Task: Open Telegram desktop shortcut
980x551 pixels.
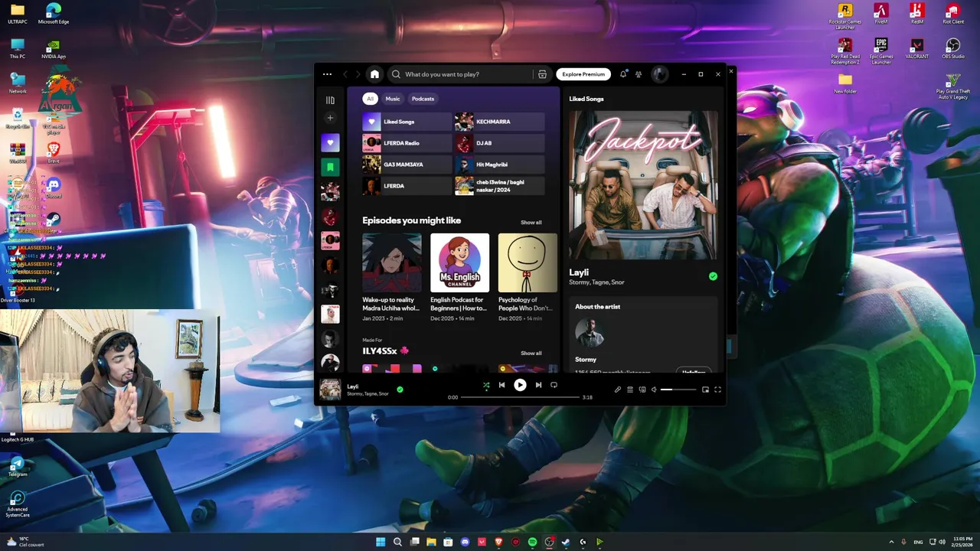Action: [17, 467]
